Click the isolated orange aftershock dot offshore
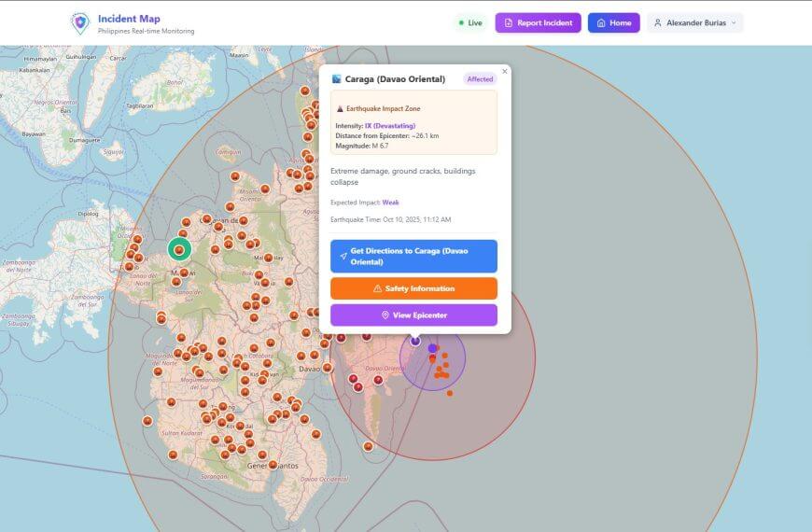 coord(449,393)
